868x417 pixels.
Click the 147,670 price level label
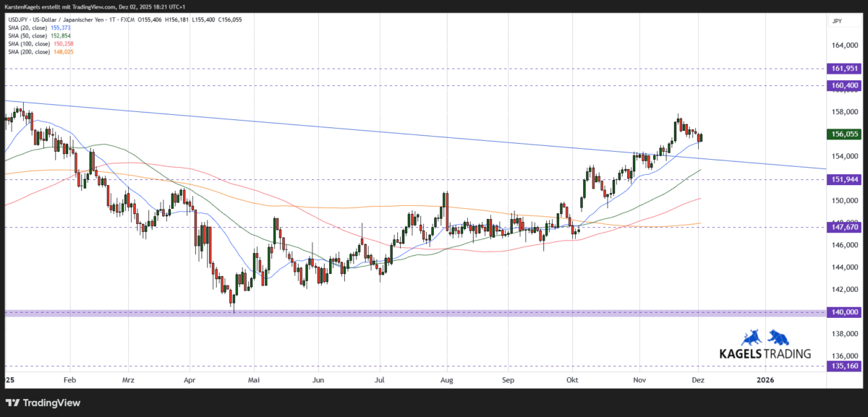pos(845,226)
